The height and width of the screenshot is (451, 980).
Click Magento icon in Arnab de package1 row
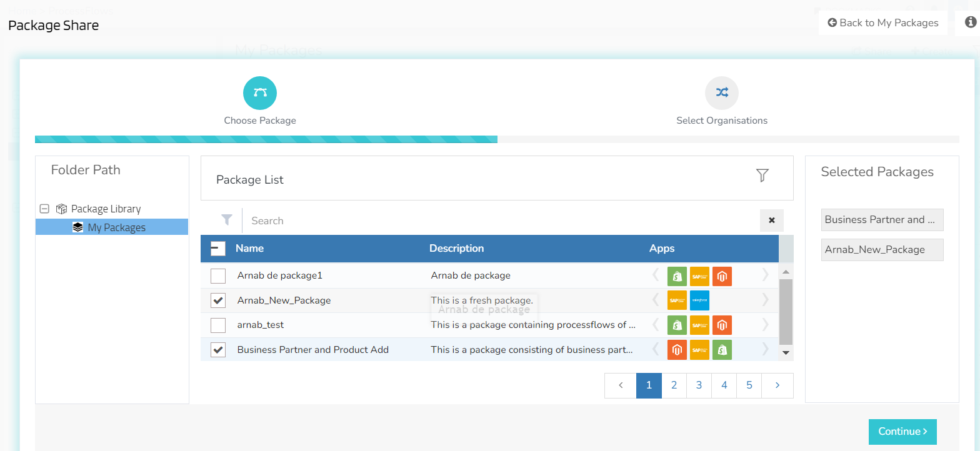click(x=722, y=275)
